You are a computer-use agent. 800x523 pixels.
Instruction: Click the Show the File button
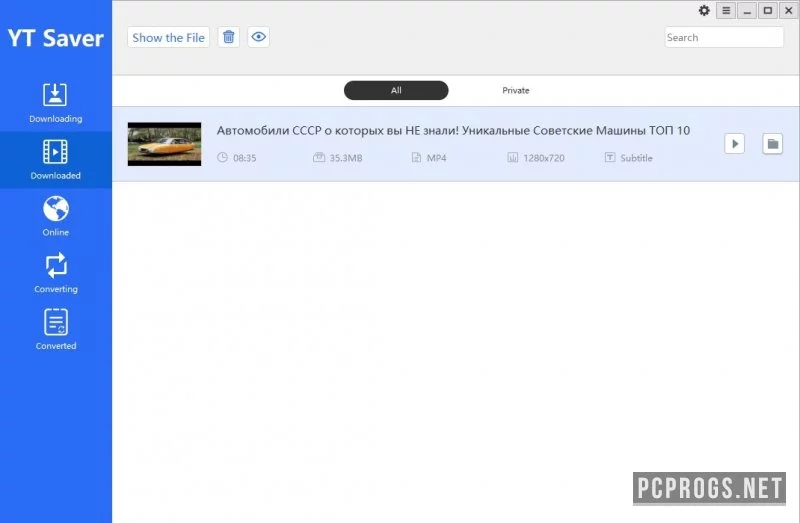click(x=168, y=37)
